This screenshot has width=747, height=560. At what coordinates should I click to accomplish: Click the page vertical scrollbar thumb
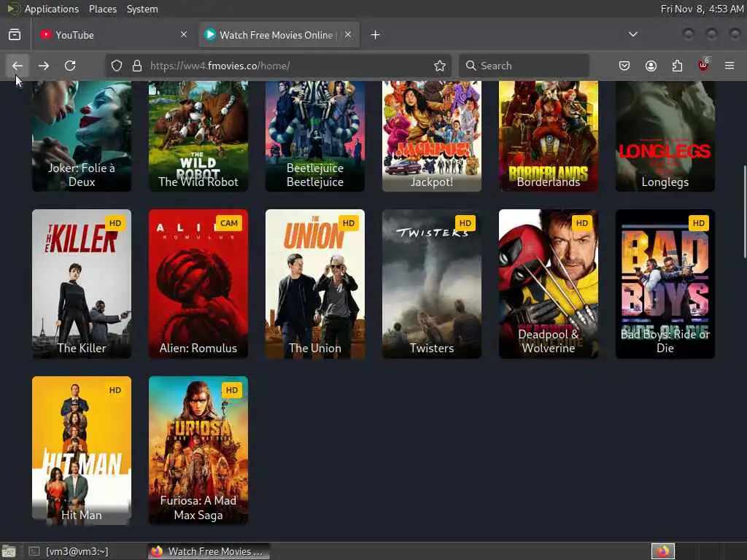click(x=744, y=212)
